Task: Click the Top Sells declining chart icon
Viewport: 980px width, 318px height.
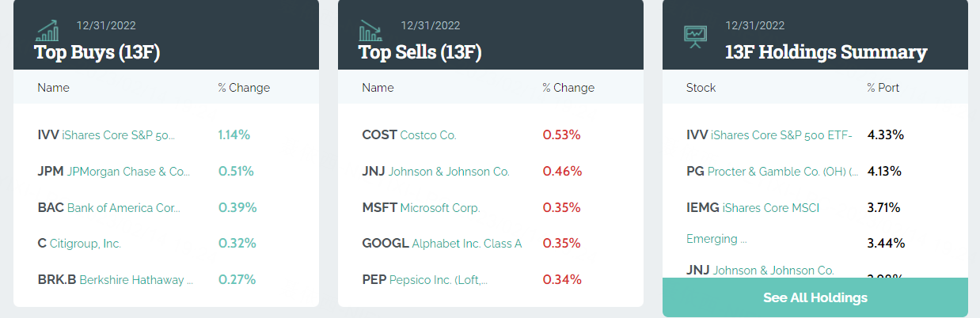Action: (x=370, y=32)
